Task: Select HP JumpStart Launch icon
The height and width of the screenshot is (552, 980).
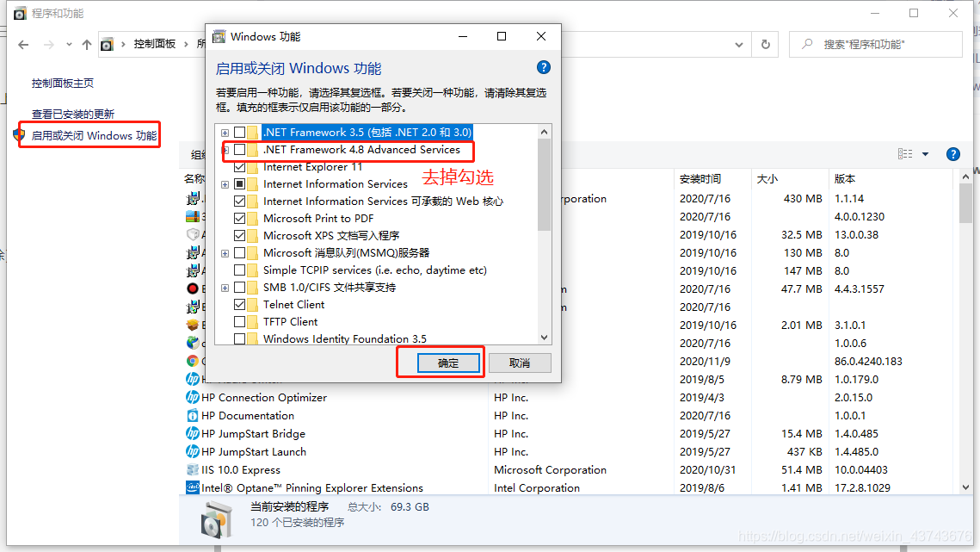Action: [193, 452]
